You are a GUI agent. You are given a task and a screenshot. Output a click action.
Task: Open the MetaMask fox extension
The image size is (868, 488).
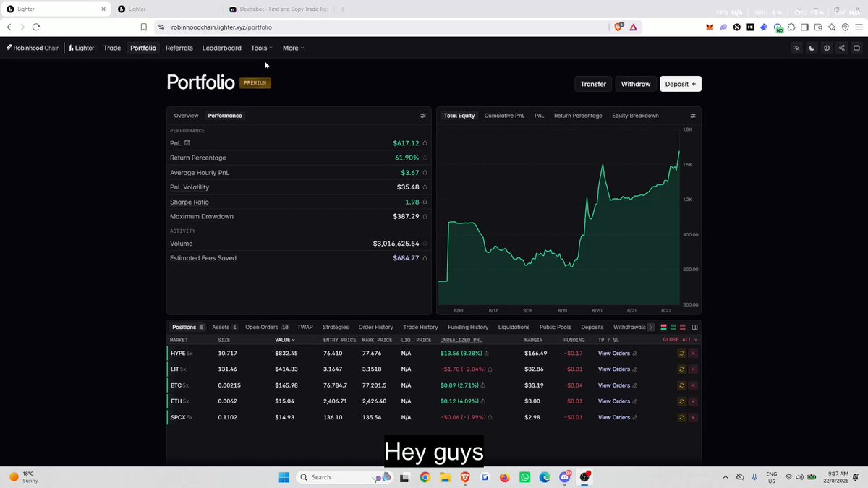click(x=710, y=27)
